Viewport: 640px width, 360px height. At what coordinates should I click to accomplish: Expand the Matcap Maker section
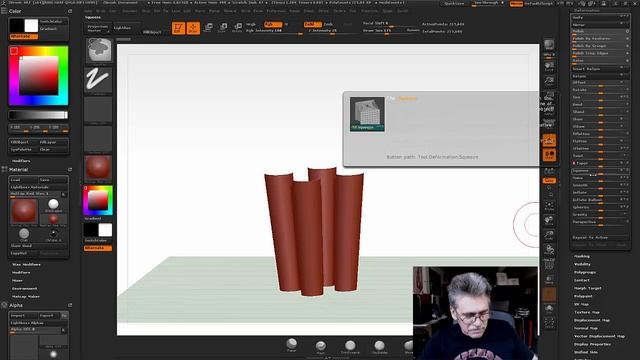pyautogui.click(x=26, y=296)
